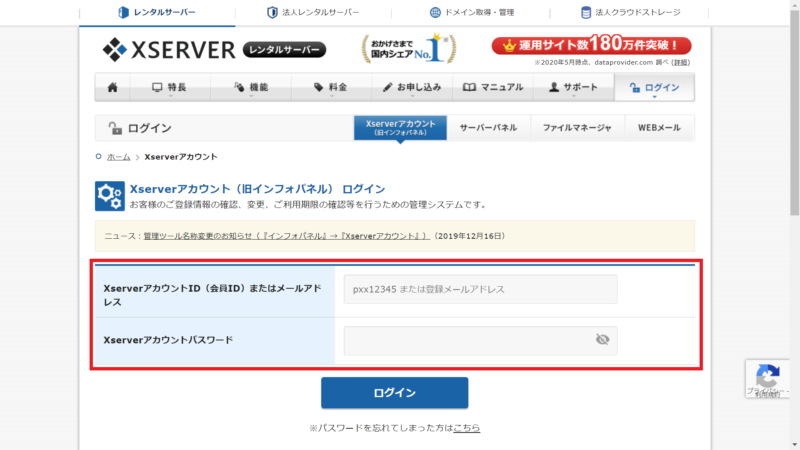The image size is (800, 450).
Task: Select the ファイルマネージャ login tab
Action: pyautogui.click(x=577, y=128)
